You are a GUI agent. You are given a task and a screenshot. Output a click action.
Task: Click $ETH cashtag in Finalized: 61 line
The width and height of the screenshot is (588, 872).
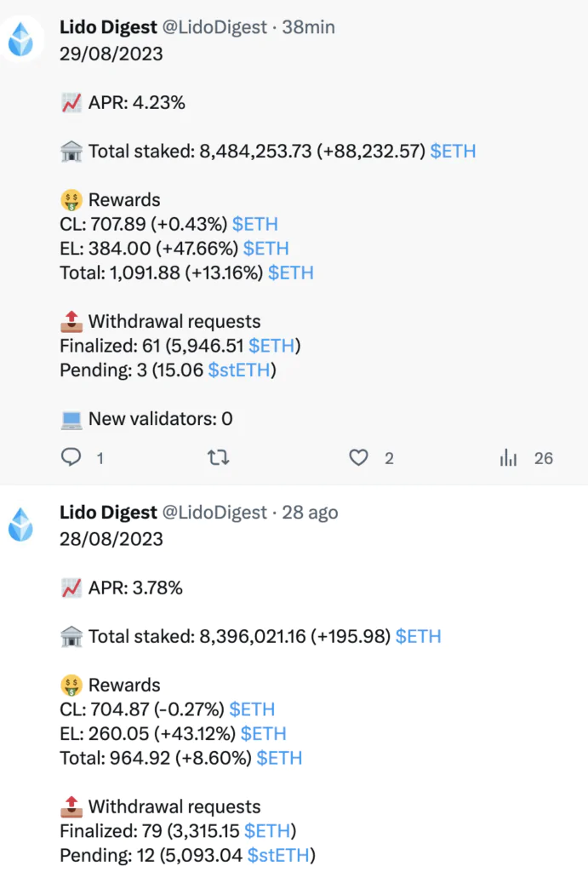point(271,346)
